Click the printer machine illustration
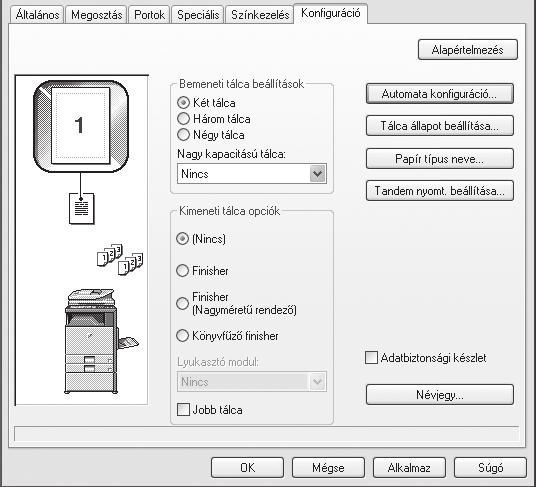 (102, 341)
